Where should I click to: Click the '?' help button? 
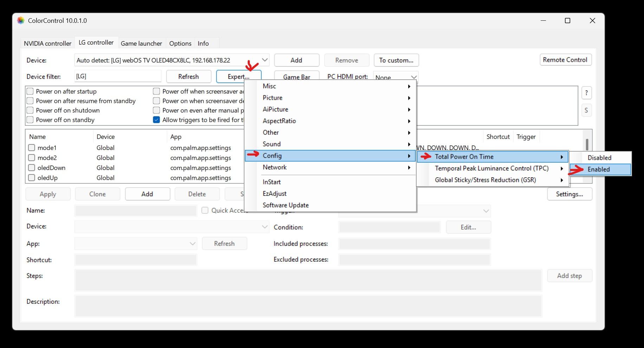click(x=586, y=93)
